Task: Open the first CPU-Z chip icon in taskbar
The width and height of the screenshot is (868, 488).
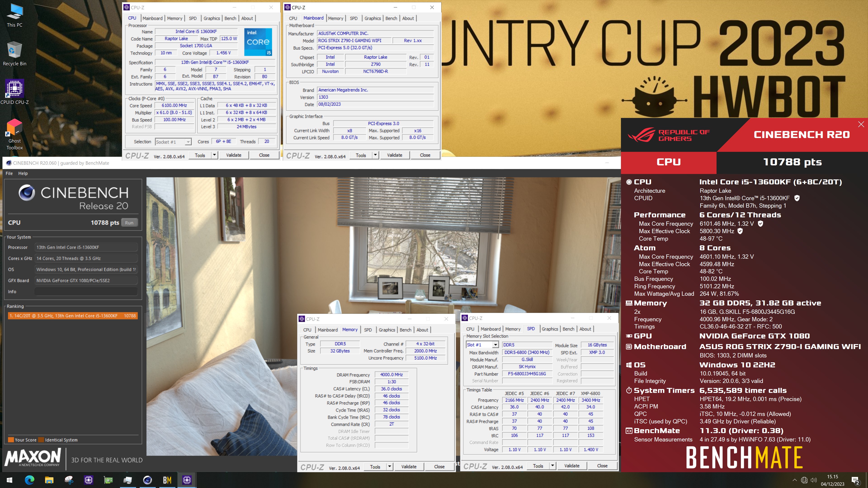Action: (88, 480)
